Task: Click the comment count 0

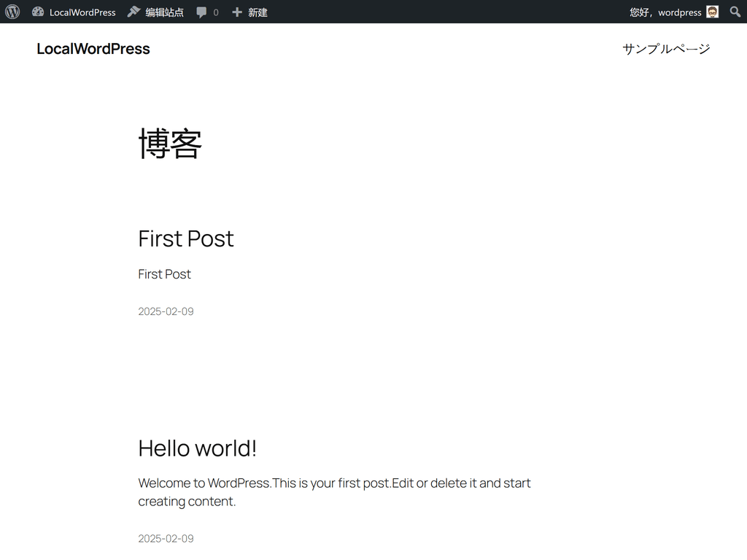Action: click(216, 12)
